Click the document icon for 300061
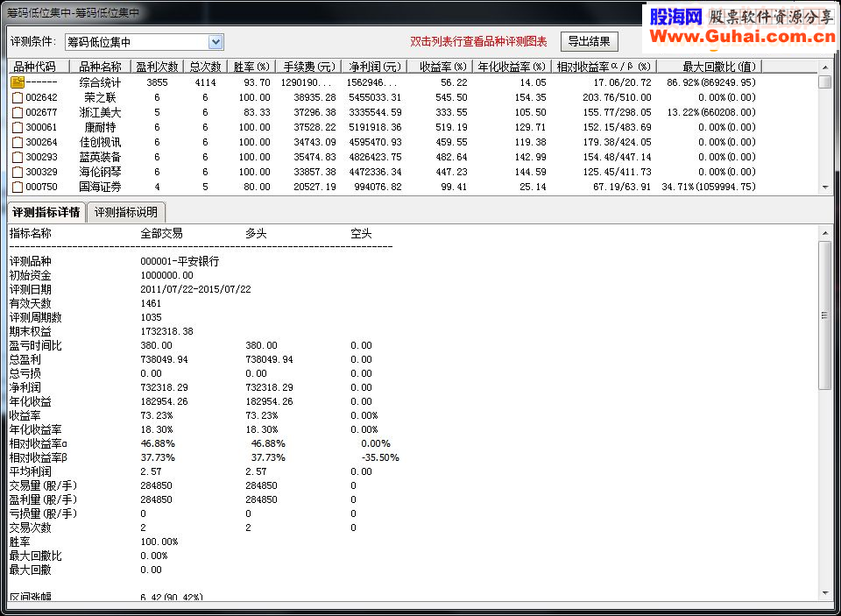841x616 pixels. coord(18,128)
